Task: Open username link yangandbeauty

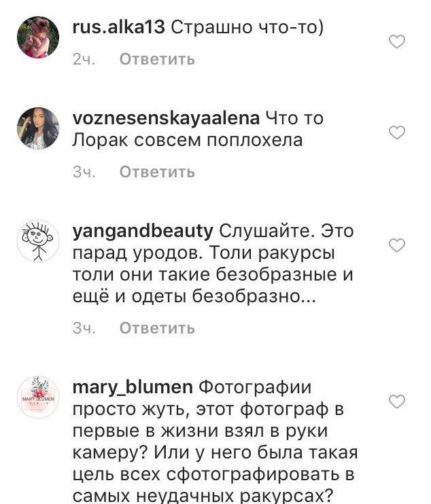Action: (x=143, y=232)
